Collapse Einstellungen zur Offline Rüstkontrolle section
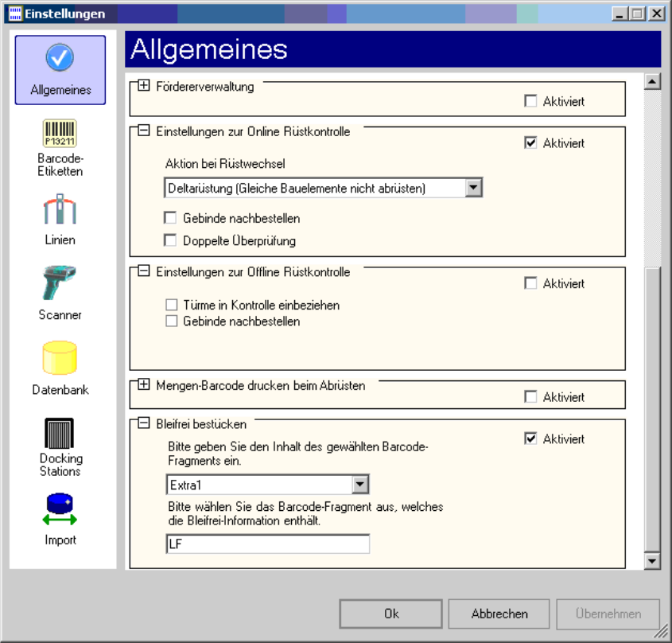The image size is (672, 643). tap(144, 271)
